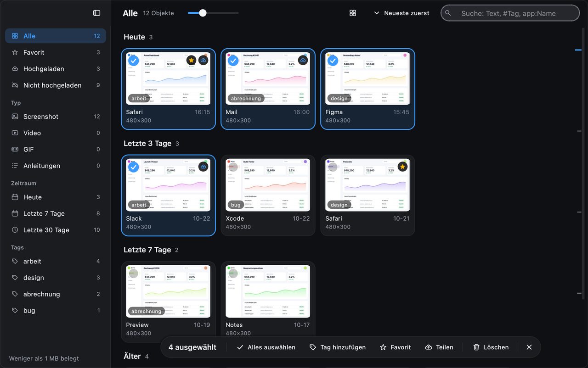Click the cloud upload badge on Mail screenshot
Screen dimensions: 588x368
tap(303, 60)
